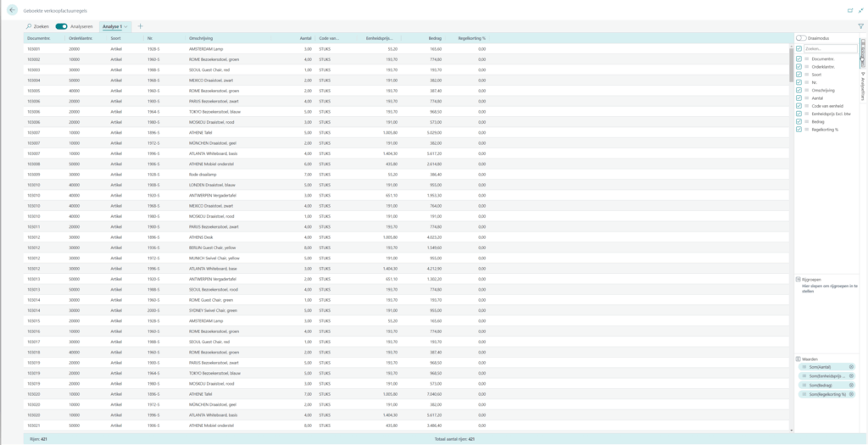Sort by the Omschrijving column header

(202, 38)
